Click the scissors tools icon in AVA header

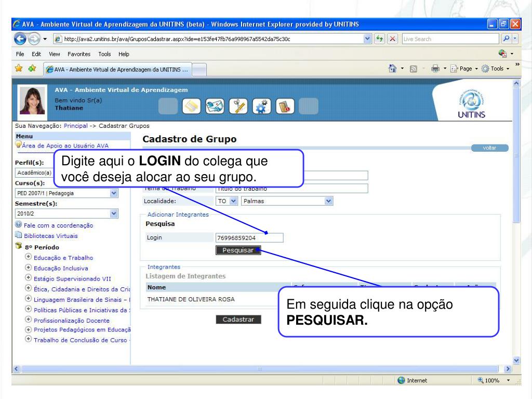point(238,106)
